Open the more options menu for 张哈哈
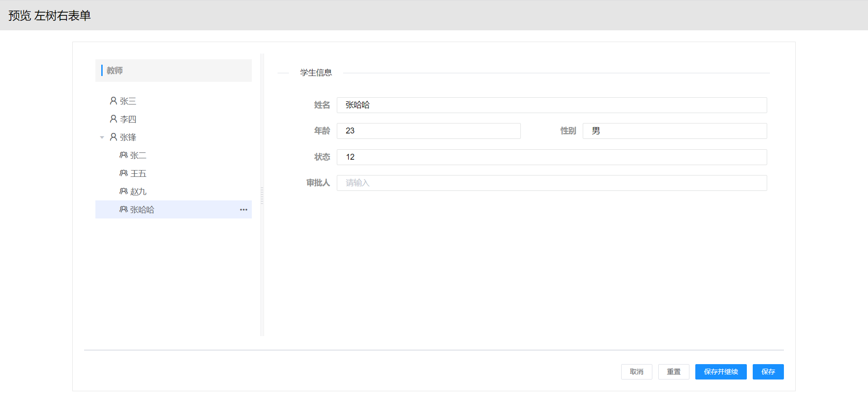This screenshot has width=868, height=408. coord(244,209)
